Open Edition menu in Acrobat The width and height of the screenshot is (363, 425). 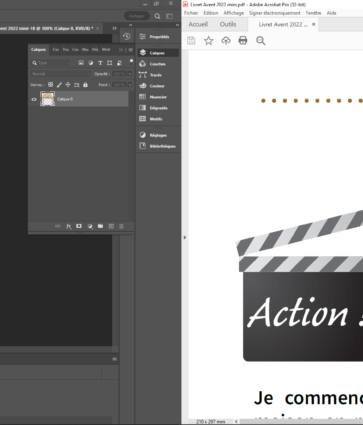click(211, 13)
